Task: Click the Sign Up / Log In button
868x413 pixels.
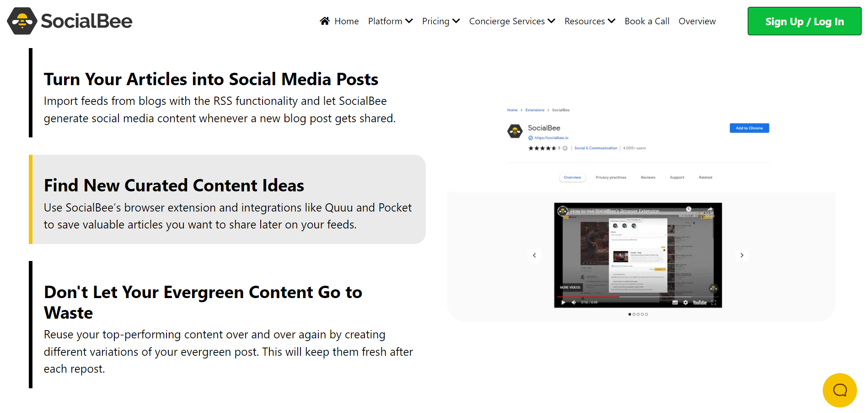Action: pyautogui.click(x=804, y=21)
